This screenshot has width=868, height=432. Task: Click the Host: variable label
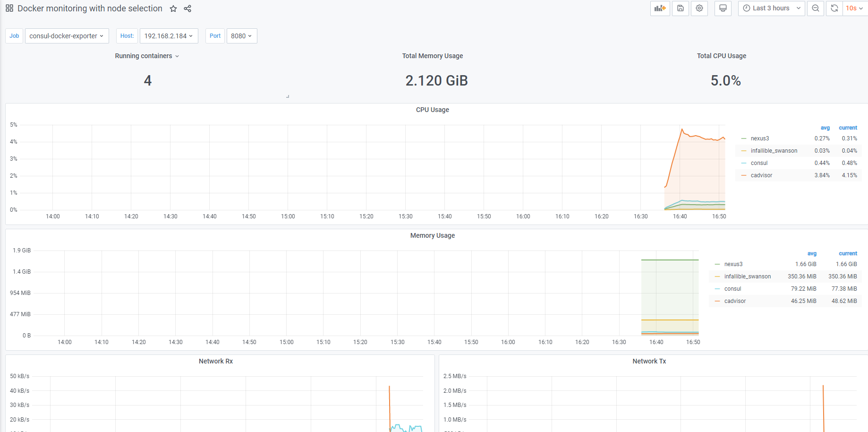pyautogui.click(x=127, y=36)
